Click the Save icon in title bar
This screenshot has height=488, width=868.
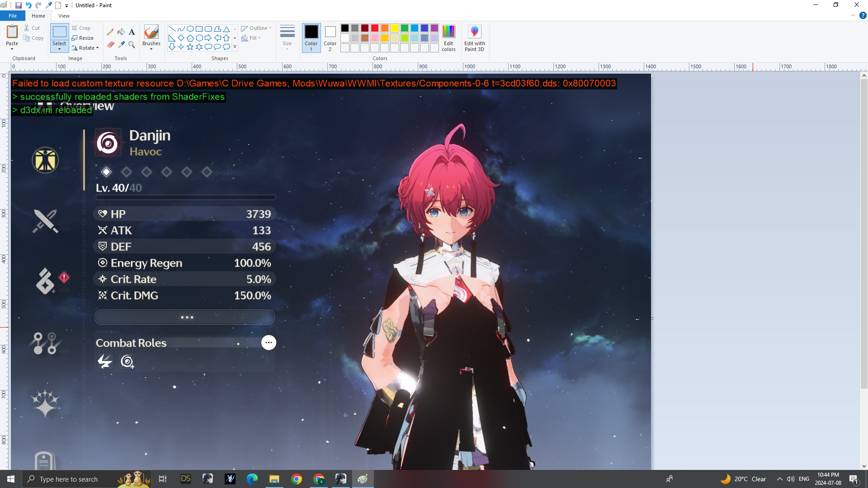tap(18, 5)
